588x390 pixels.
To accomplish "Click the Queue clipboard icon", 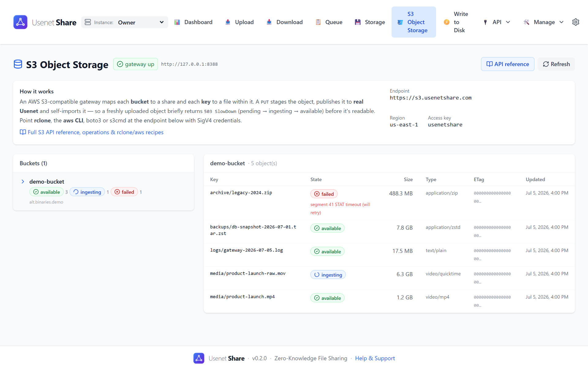I will [x=318, y=22].
